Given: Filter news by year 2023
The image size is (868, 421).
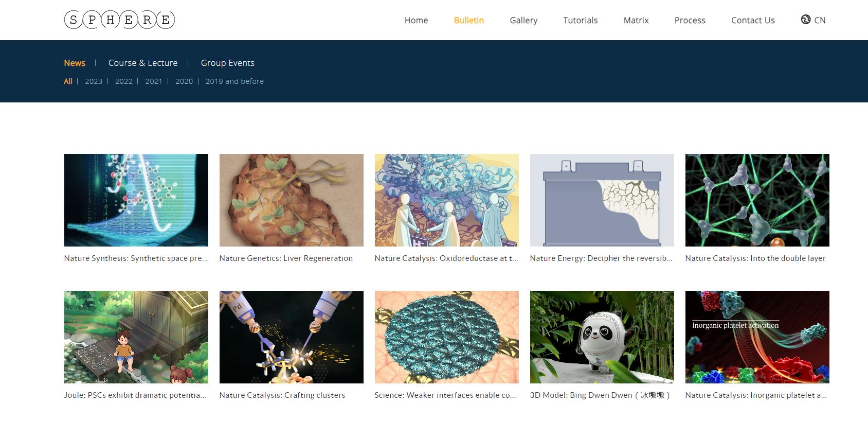Looking at the screenshot, I should pyautogui.click(x=94, y=81).
